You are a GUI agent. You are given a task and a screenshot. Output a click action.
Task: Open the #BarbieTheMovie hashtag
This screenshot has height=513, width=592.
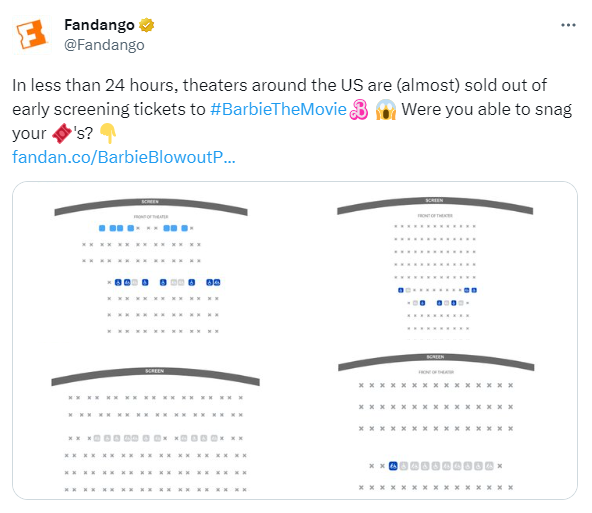click(x=278, y=109)
